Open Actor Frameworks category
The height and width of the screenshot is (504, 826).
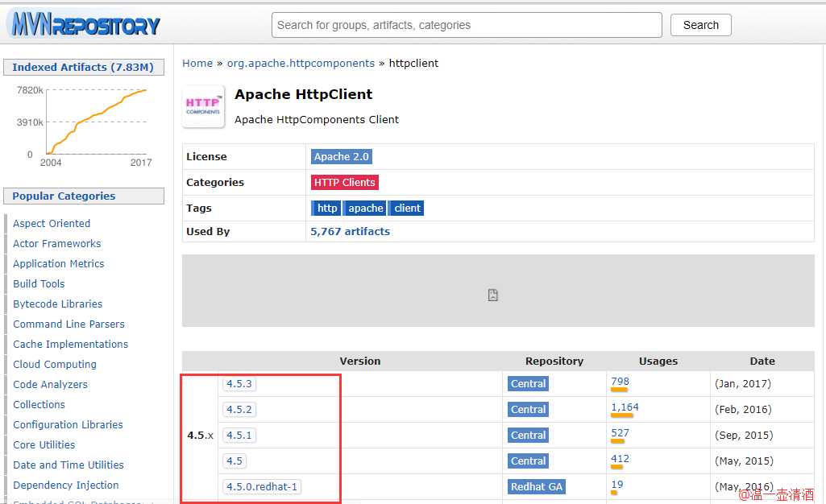tap(57, 244)
